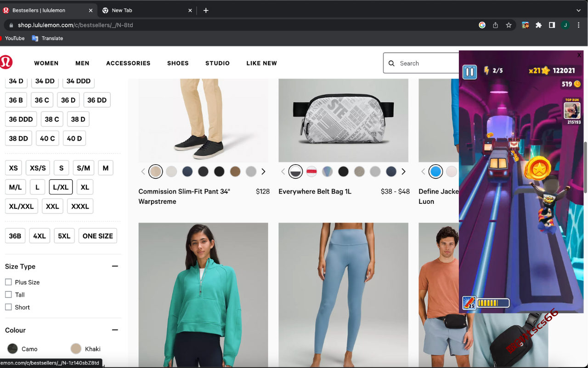
Task: Show next colours for Everywhere Belt Bag
Action: (x=403, y=172)
